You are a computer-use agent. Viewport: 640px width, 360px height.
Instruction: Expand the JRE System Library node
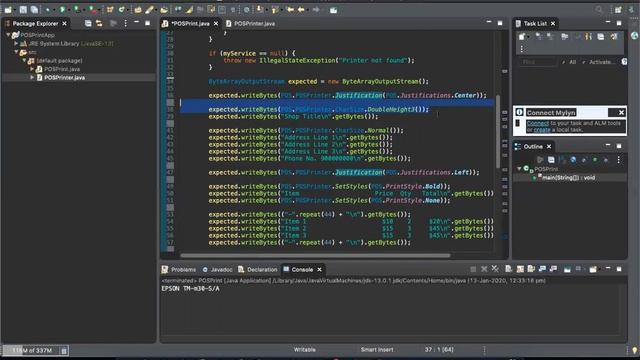16,43
